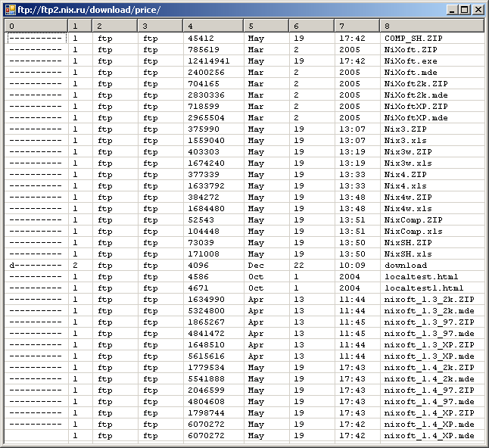Select column header 3

pos(160,26)
